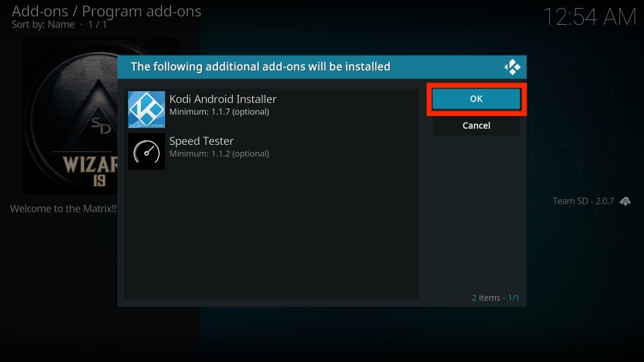Click the "Add-ons / Program add-ons" heading
Image resolution: width=644 pixels, height=362 pixels.
106,11
